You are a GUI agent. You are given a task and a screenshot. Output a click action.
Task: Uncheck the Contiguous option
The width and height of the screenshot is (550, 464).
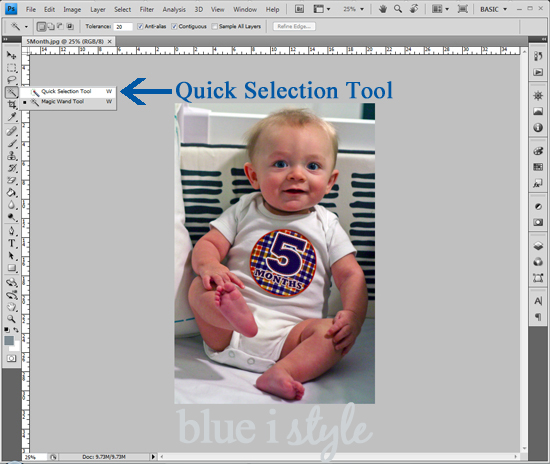pos(174,26)
